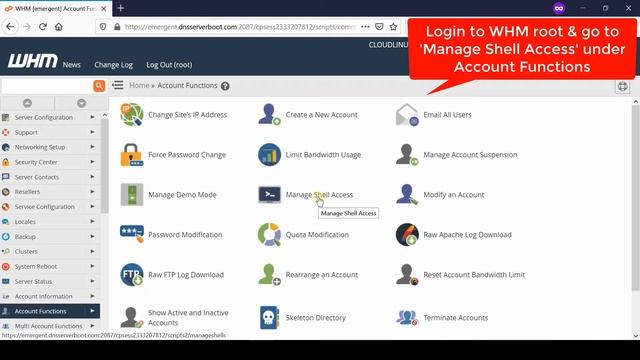The image size is (640, 360).
Task: Open the Modify an Account icon
Action: coord(407,195)
